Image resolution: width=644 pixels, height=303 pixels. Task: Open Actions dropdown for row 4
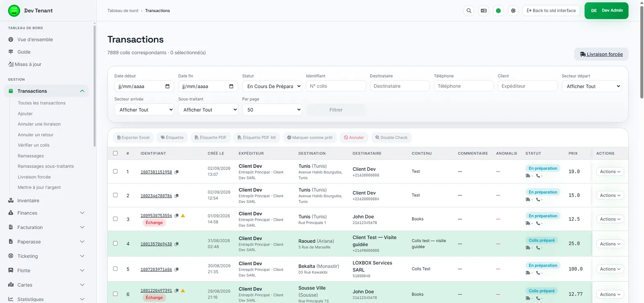610,244
